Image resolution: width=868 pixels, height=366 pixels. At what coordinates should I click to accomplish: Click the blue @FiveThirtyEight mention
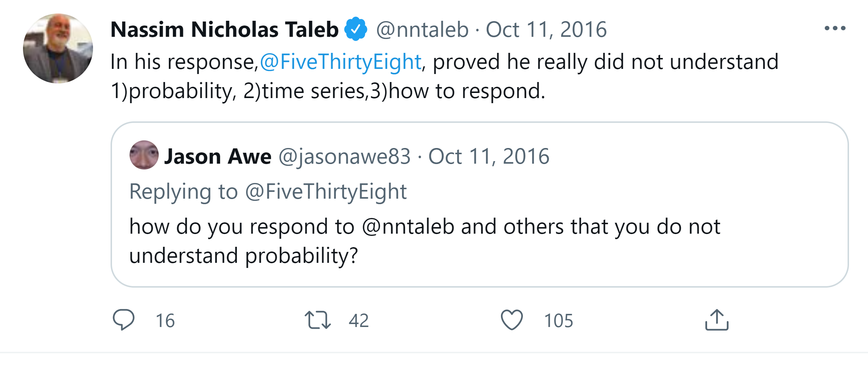340,62
